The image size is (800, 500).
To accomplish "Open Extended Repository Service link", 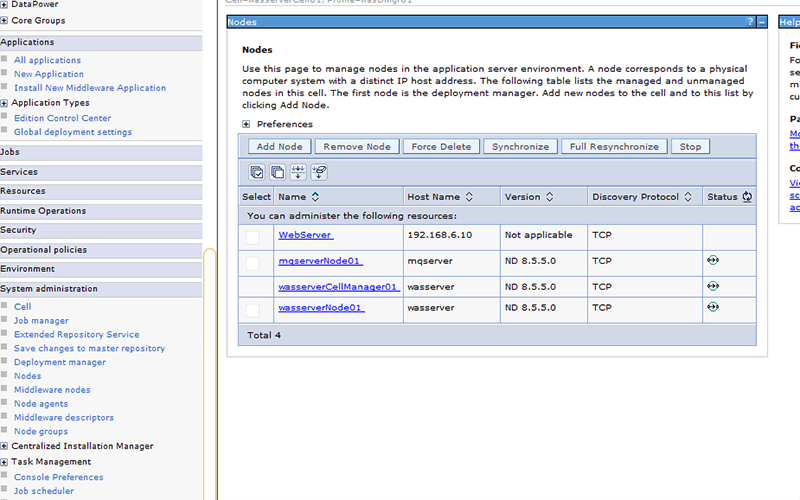I will (x=77, y=334).
